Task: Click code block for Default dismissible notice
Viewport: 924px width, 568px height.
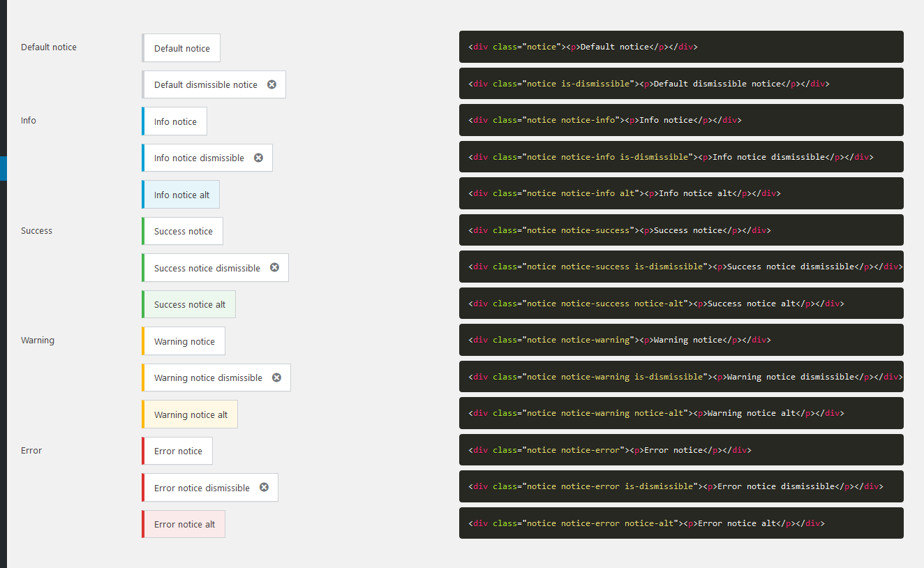Action: (x=681, y=84)
